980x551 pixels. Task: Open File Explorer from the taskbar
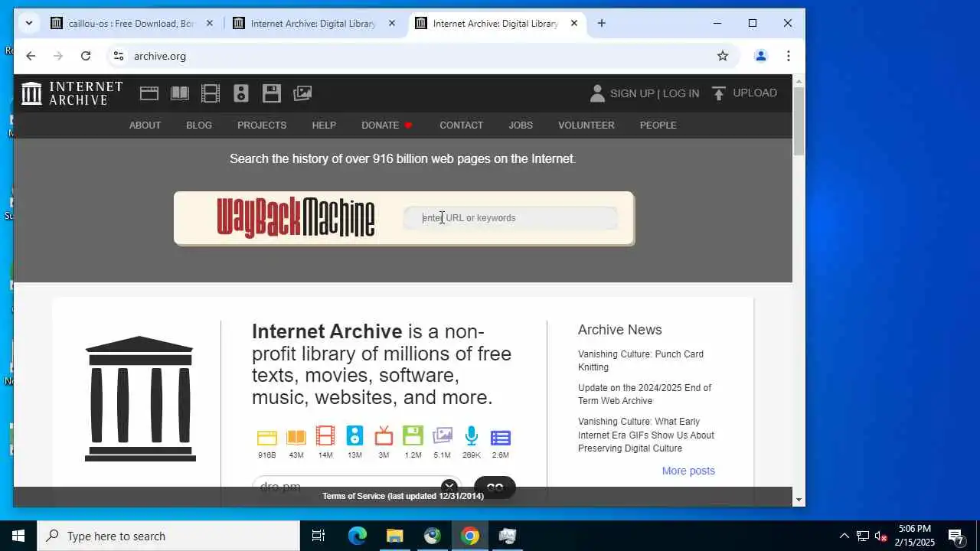[394, 536]
